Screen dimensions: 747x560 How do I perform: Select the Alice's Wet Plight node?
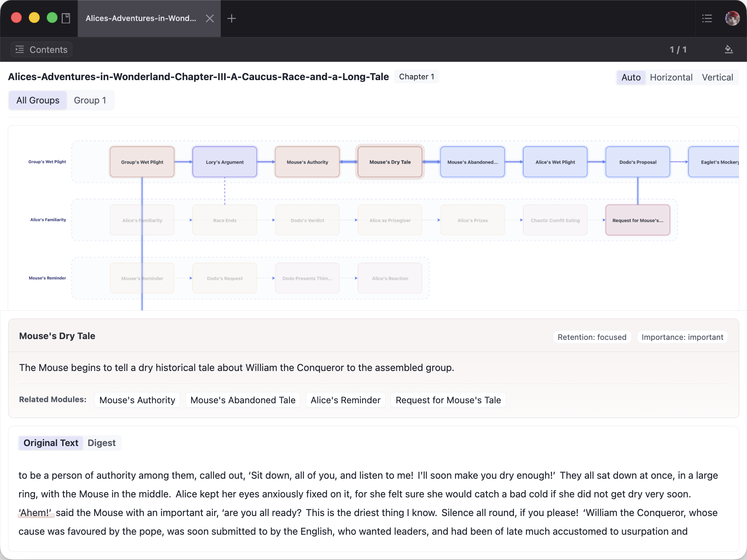click(x=555, y=162)
